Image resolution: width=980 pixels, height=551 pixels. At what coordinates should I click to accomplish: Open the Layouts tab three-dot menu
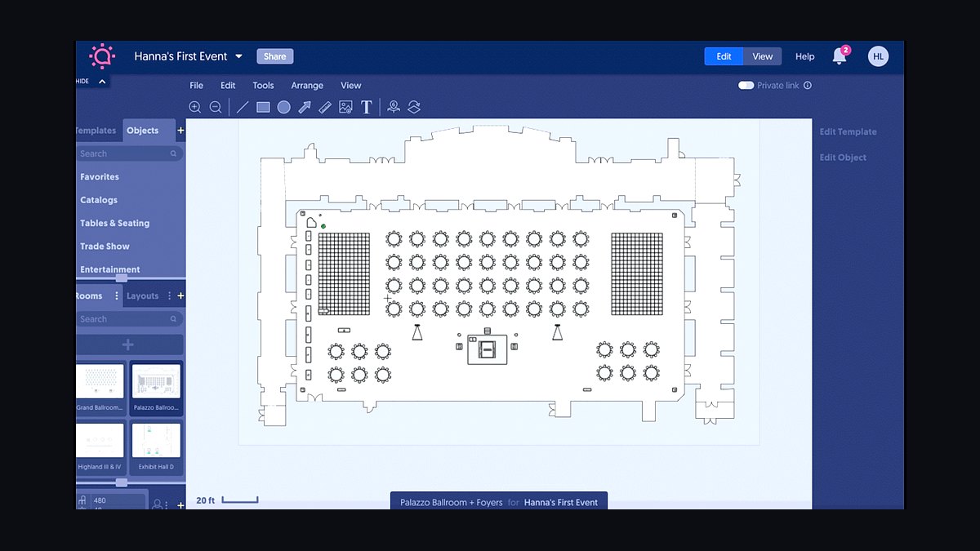(170, 295)
